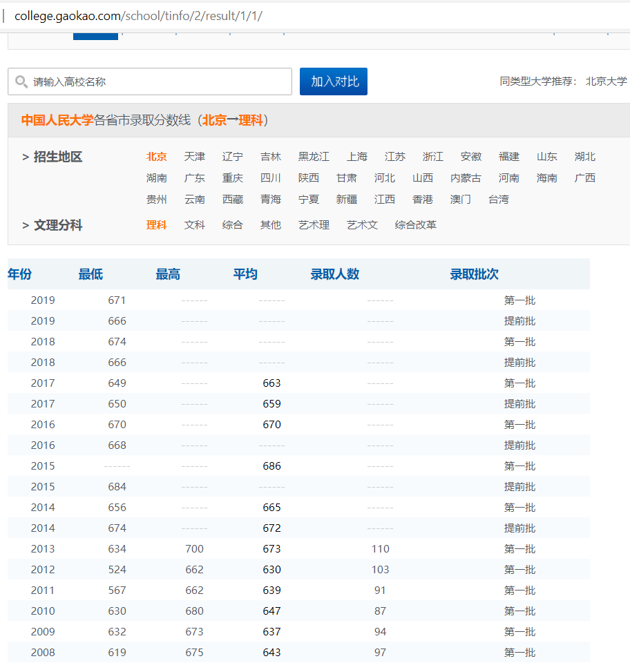Select 香港 region
This screenshot has height=672, width=630.
click(x=423, y=200)
